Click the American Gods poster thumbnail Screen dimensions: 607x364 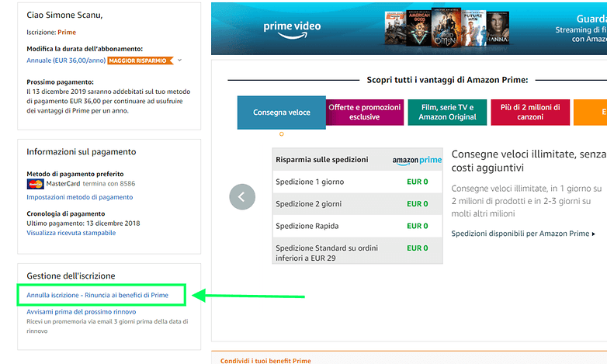coord(419,28)
